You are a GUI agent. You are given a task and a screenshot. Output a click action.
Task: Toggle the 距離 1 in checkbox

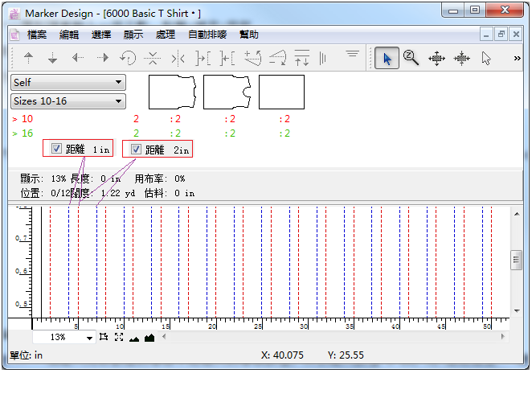click(56, 148)
